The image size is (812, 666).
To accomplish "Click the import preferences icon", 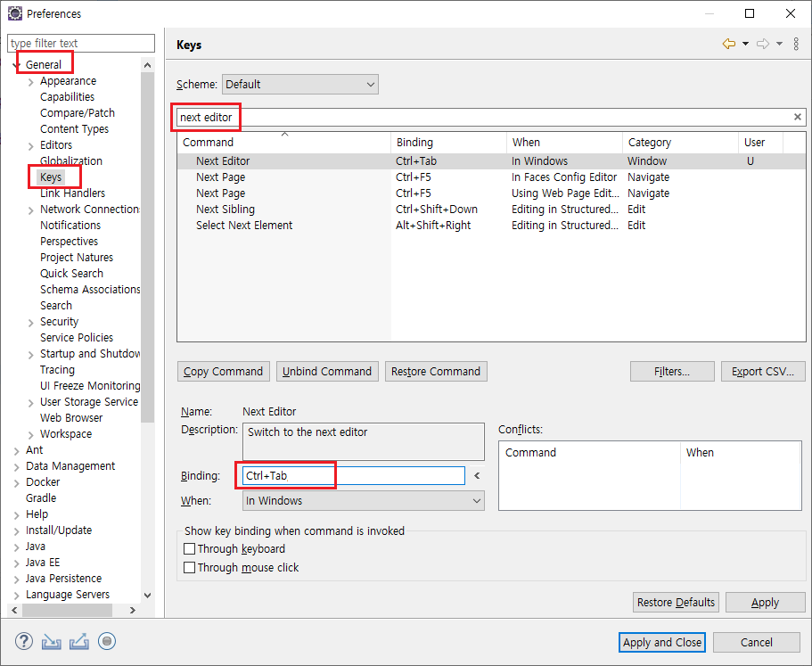I will (x=52, y=641).
